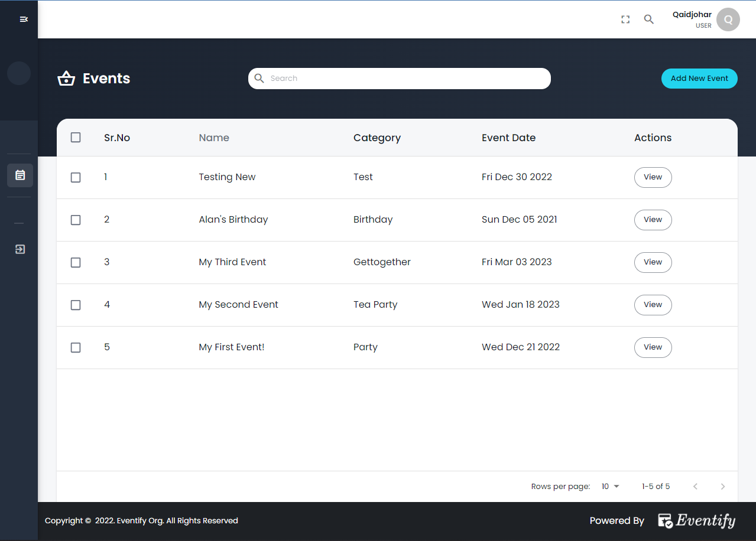The image size is (756, 541).
Task: Go to next page using right chevron
Action: tap(722, 486)
